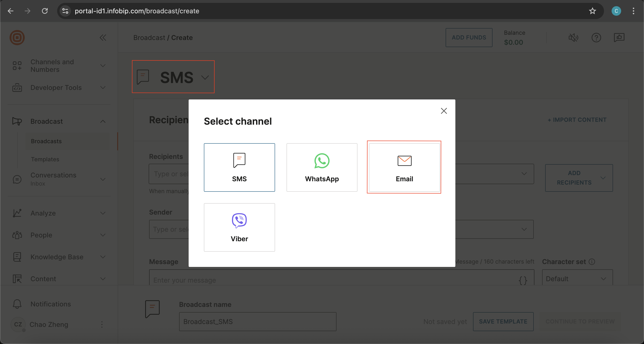644x344 pixels.
Task: Open the Add Recipients dropdown button
Action: (x=579, y=178)
